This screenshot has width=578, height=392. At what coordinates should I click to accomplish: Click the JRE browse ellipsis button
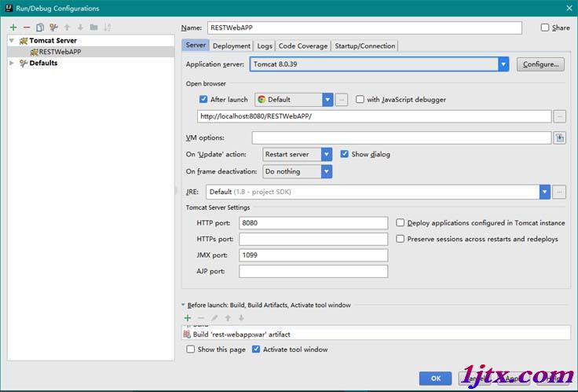(x=559, y=192)
